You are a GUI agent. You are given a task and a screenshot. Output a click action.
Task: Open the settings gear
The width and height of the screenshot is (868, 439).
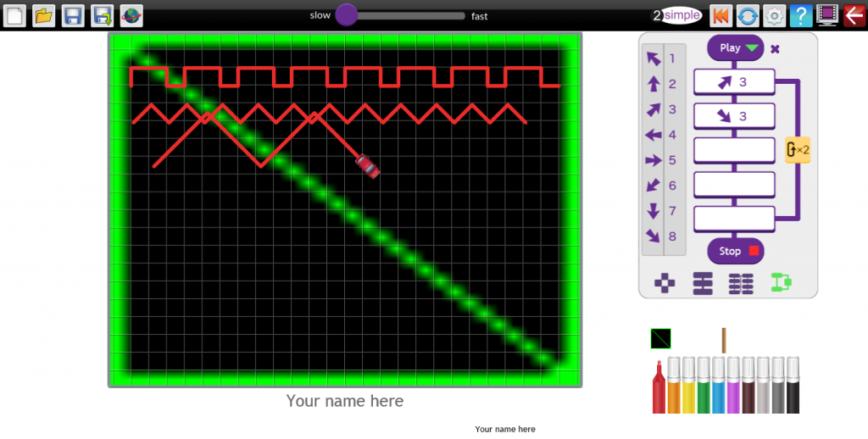[x=774, y=16]
